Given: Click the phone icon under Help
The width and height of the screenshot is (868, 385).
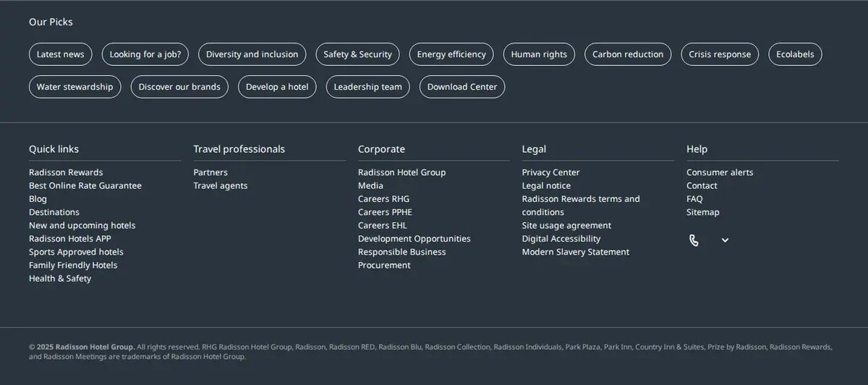Looking at the screenshot, I should click(694, 240).
